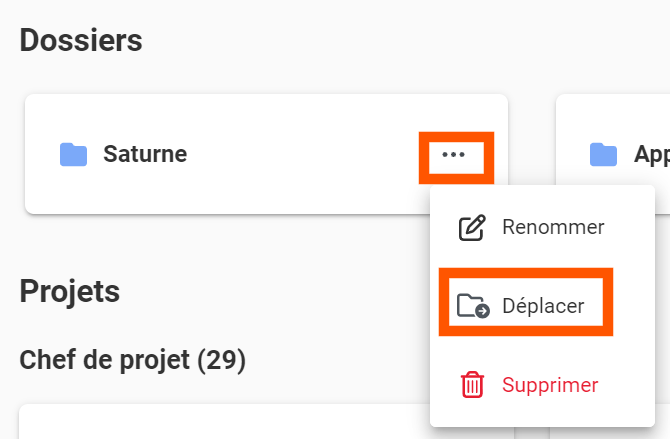
Task: Click the white gap between Déplacer and Supprimer
Action: coord(541,348)
